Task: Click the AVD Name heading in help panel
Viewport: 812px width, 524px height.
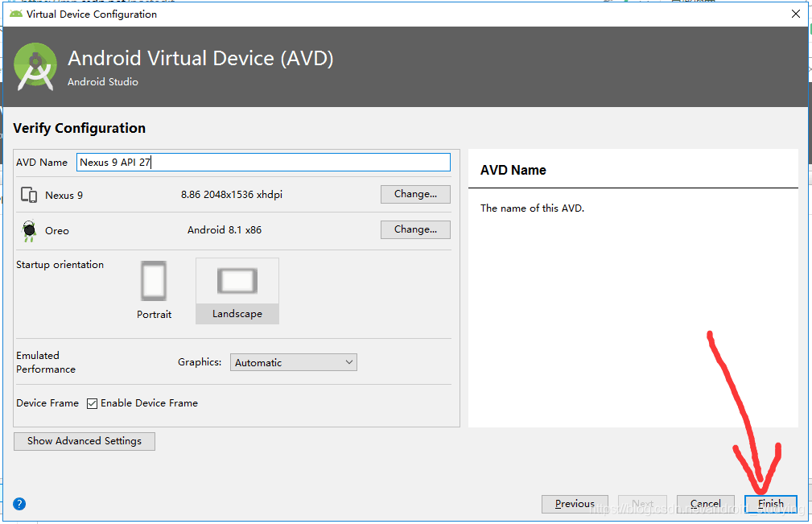Action: tap(513, 171)
